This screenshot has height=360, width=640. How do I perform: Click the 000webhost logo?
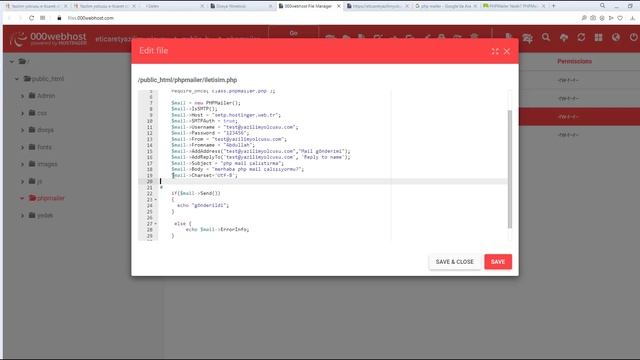(x=48, y=39)
